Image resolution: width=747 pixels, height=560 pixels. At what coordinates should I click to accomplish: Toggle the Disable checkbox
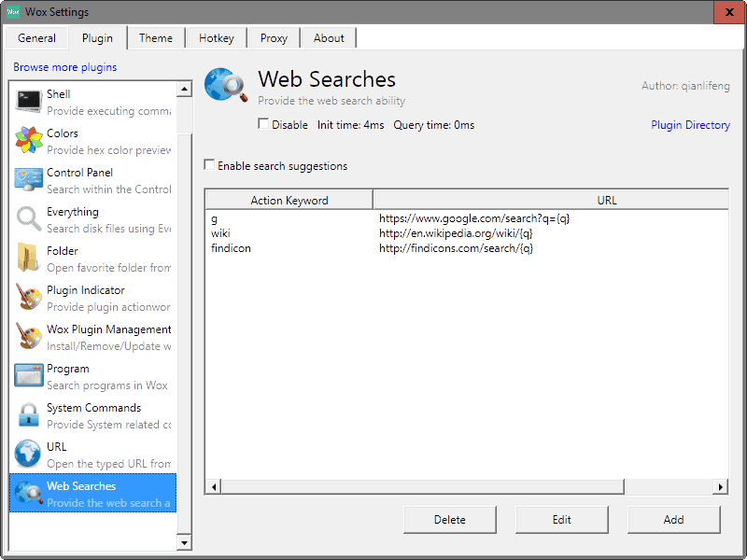point(265,124)
